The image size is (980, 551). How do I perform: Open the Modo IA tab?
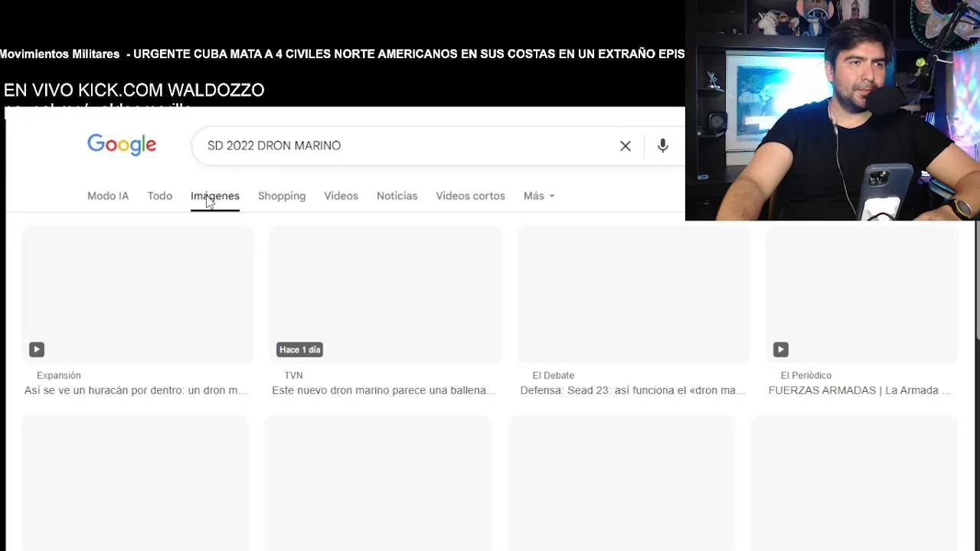pyautogui.click(x=108, y=196)
